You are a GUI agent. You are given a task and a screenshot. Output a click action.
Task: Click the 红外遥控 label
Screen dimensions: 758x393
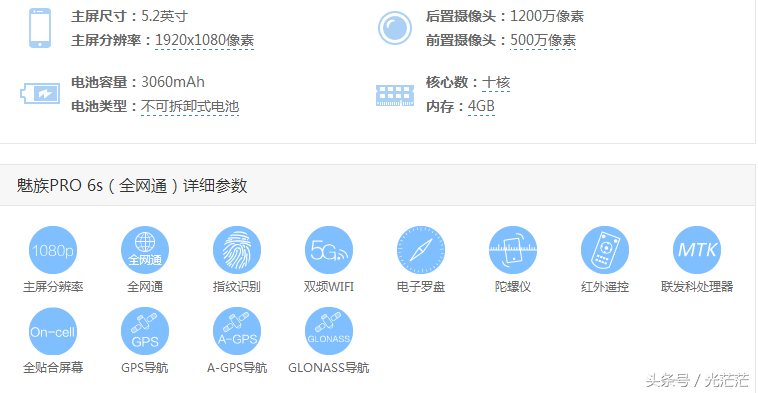click(605, 287)
